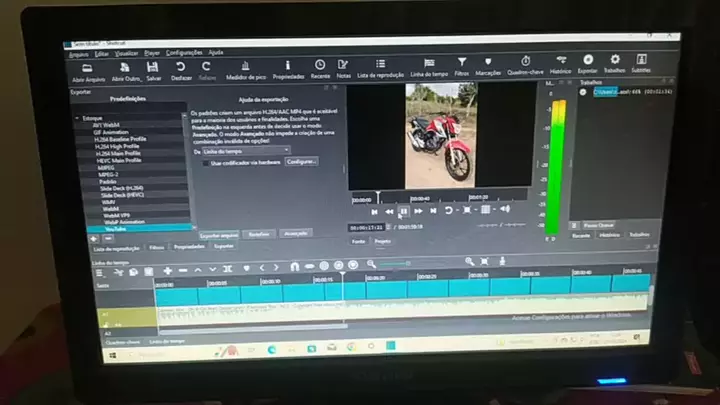This screenshot has height=405, width=720.
Task: Click the Quadros-chave stopwatch icon
Action: pyautogui.click(x=526, y=62)
